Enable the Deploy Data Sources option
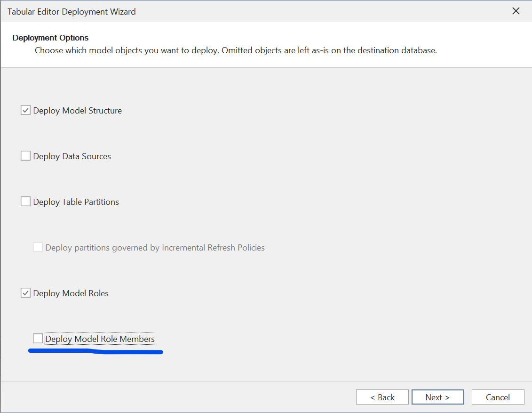 (x=25, y=156)
